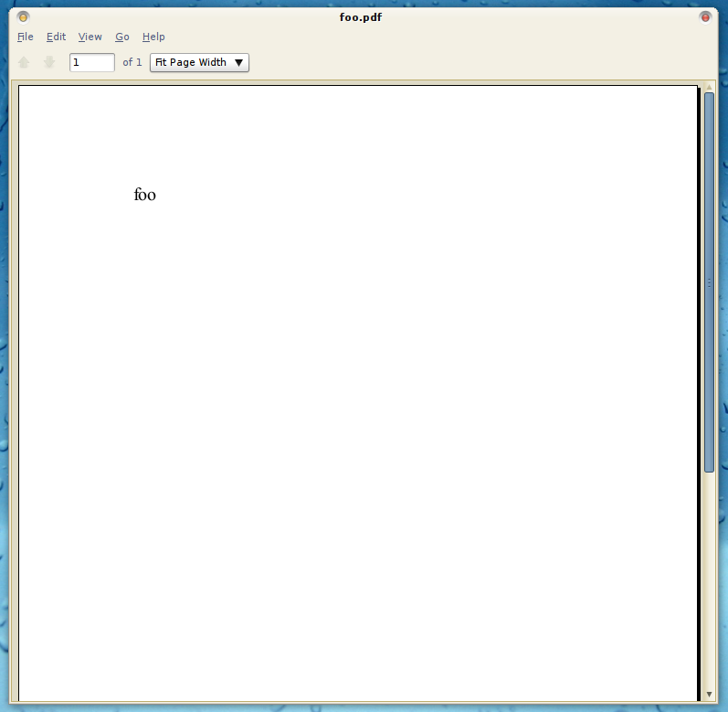Go to next page with down arrow

pos(49,62)
